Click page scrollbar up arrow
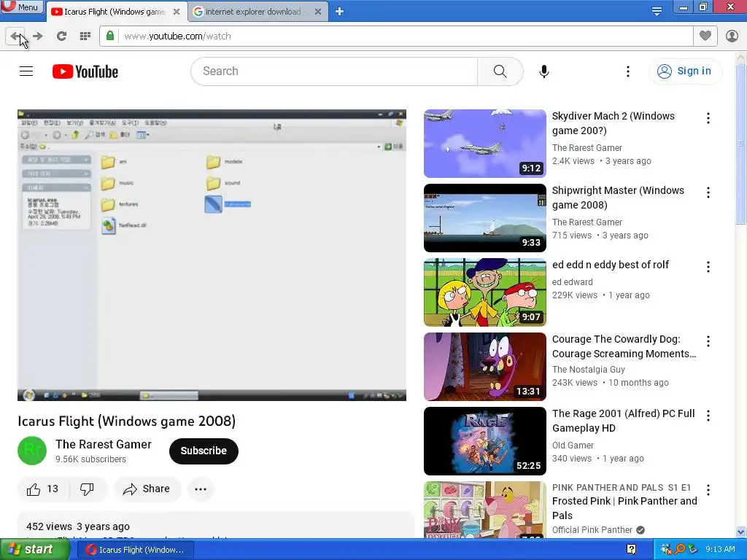 click(x=741, y=58)
